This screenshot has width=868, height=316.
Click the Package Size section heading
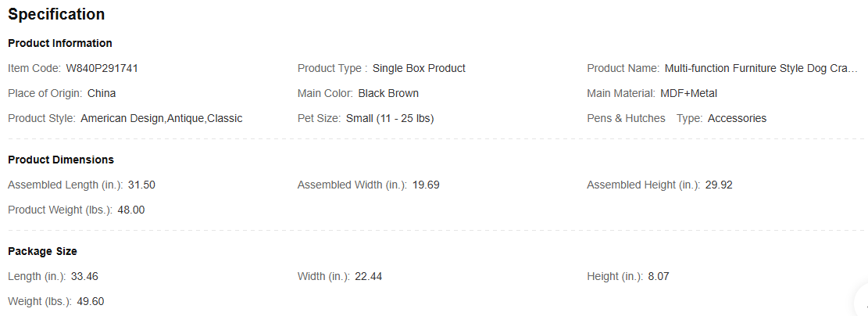42,251
